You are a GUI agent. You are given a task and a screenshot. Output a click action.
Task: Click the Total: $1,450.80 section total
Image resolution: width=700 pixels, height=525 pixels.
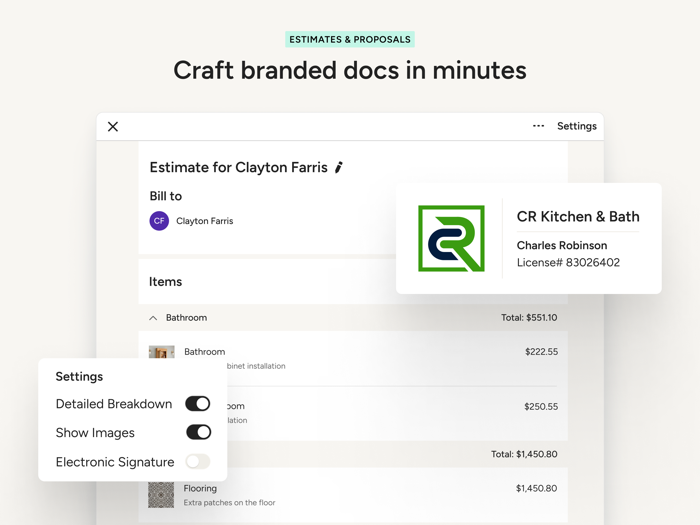point(524,454)
